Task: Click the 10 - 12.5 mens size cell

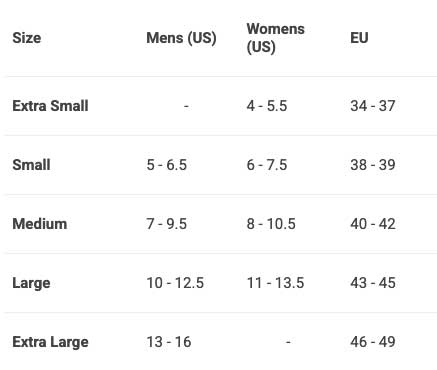Action: click(175, 283)
